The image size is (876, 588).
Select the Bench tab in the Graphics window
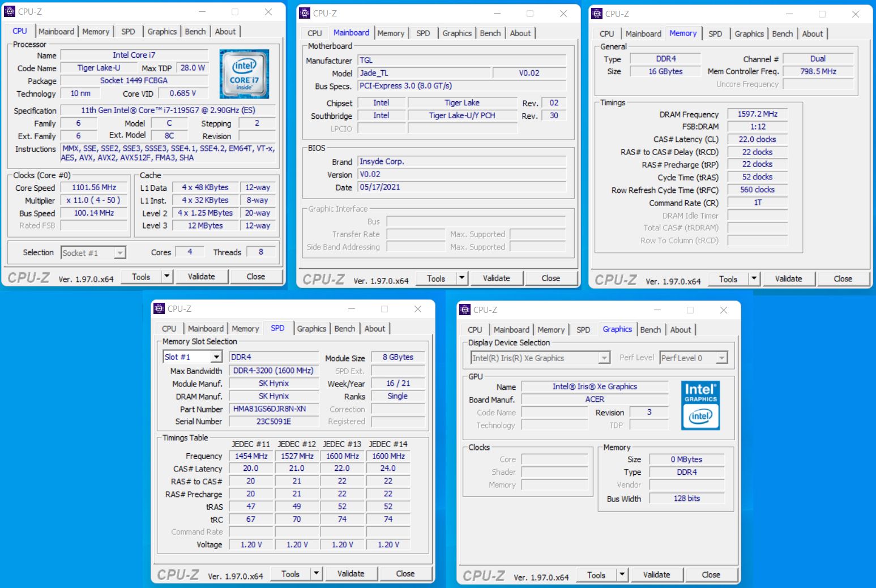click(x=651, y=330)
